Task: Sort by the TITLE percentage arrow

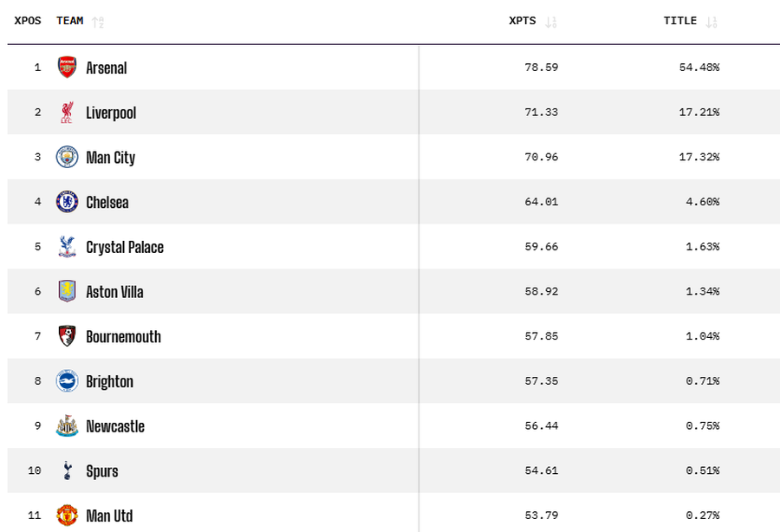Action: [712, 22]
